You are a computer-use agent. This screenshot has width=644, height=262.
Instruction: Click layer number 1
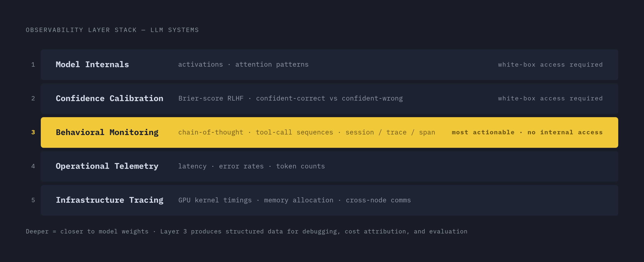tap(33, 65)
